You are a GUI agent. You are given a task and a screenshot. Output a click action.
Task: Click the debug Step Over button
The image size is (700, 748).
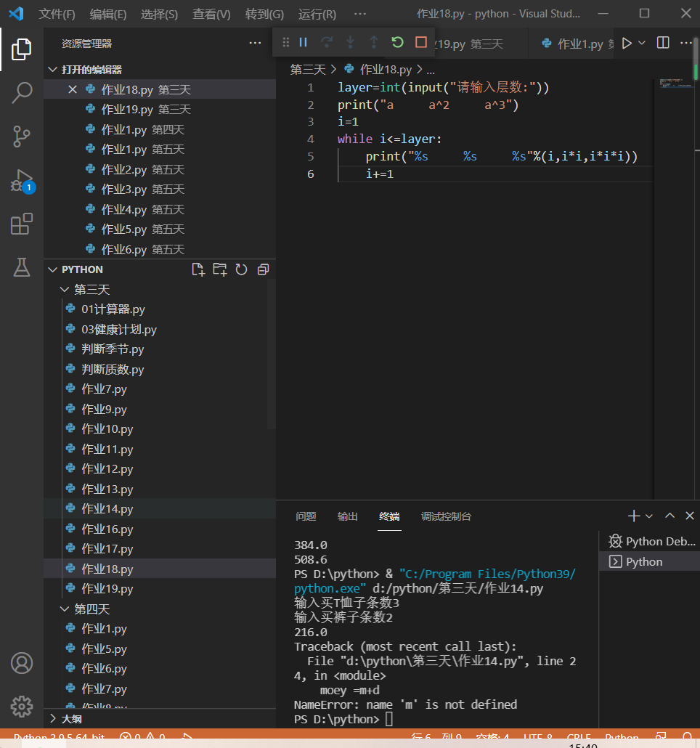(x=327, y=42)
